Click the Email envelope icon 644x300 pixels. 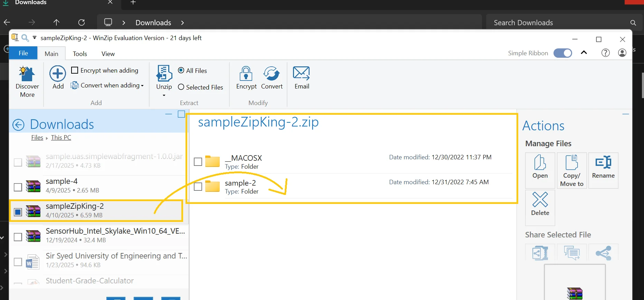pos(301,73)
